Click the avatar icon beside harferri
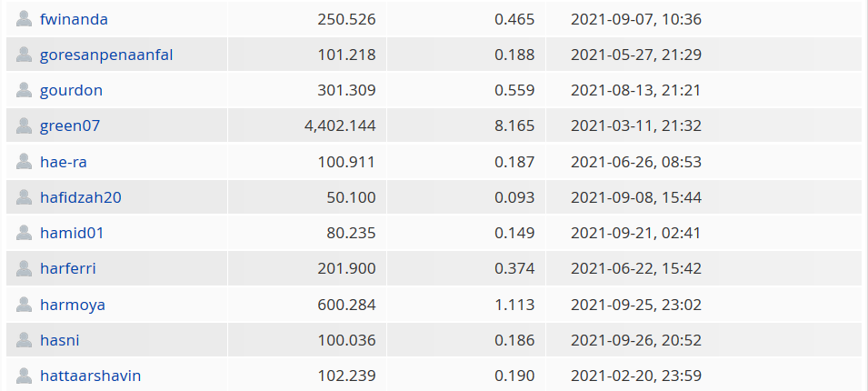This screenshot has width=868, height=391. click(24, 268)
